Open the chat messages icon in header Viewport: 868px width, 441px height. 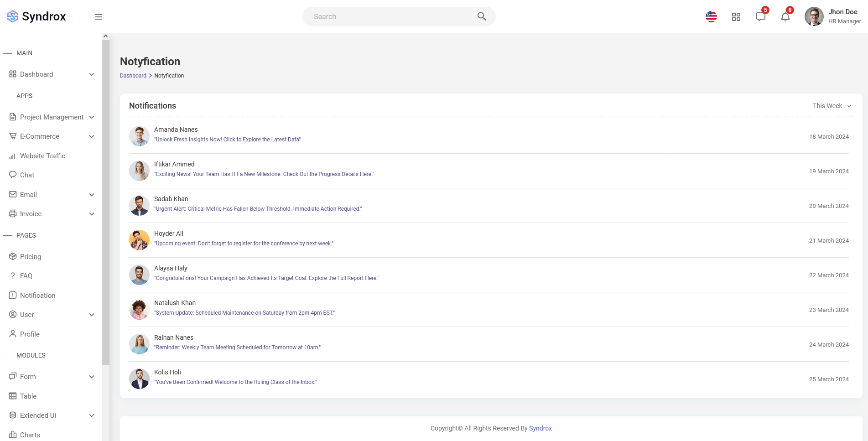pyautogui.click(x=760, y=17)
